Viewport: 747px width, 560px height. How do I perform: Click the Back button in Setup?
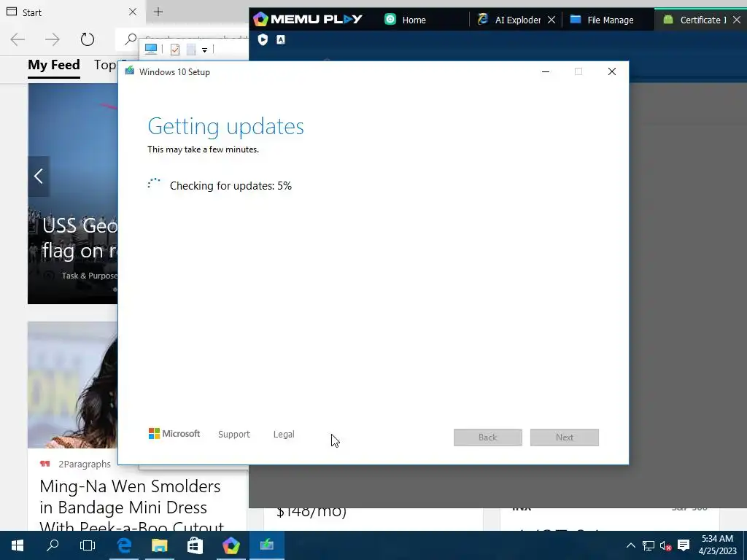point(488,437)
